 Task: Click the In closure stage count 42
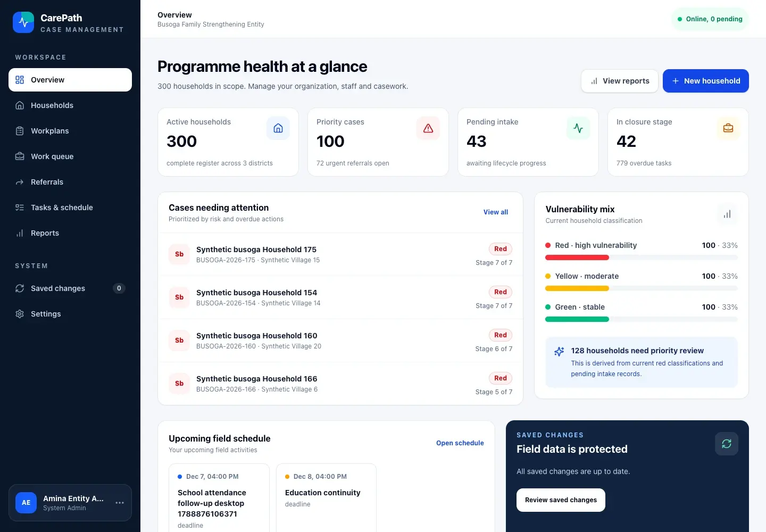click(x=626, y=142)
